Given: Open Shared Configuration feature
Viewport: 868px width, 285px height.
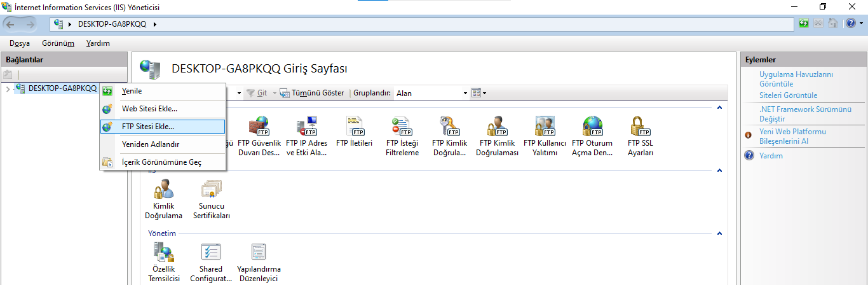Looking at the screenshot, I should (211, 263).
